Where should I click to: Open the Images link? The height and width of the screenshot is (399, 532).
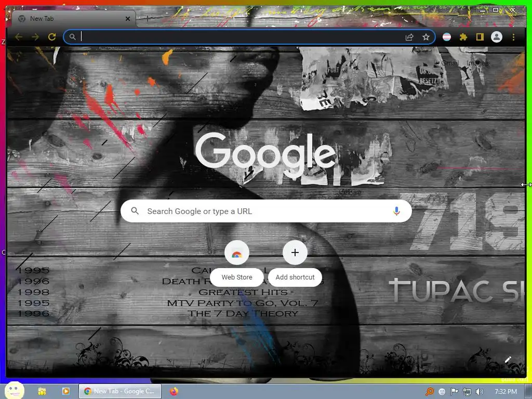[x=477, y=63]
